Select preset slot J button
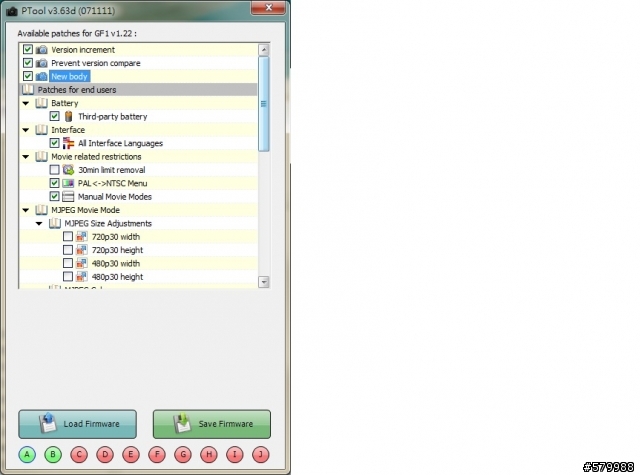The image size is (640, 475). click(x=261, y=455)
